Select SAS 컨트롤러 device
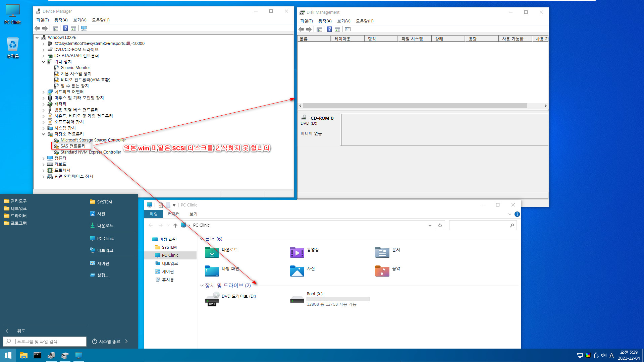 73,146
